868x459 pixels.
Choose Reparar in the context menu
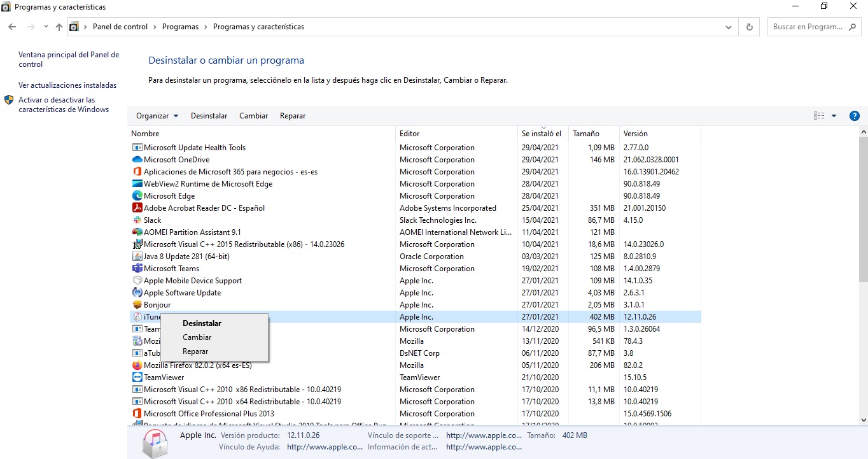[195, 351]
